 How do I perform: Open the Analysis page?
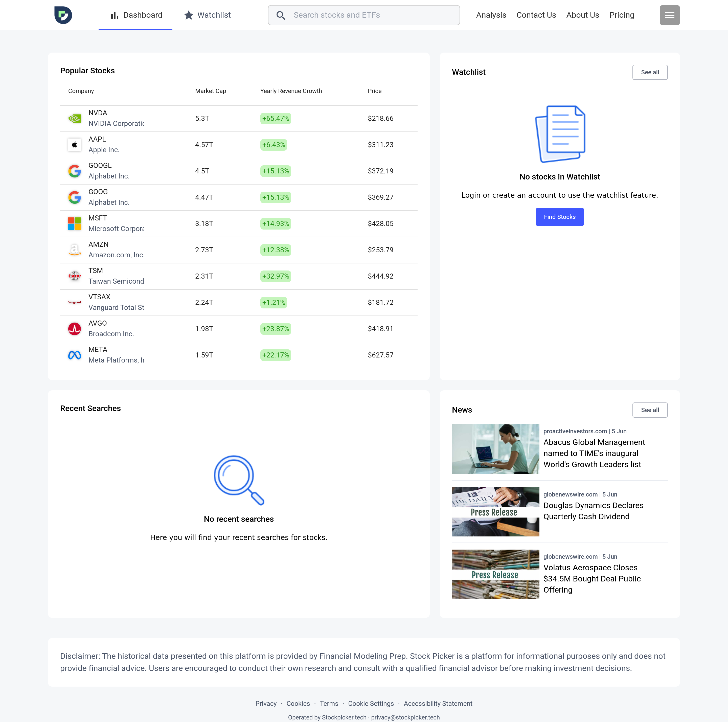pos(491,15)
